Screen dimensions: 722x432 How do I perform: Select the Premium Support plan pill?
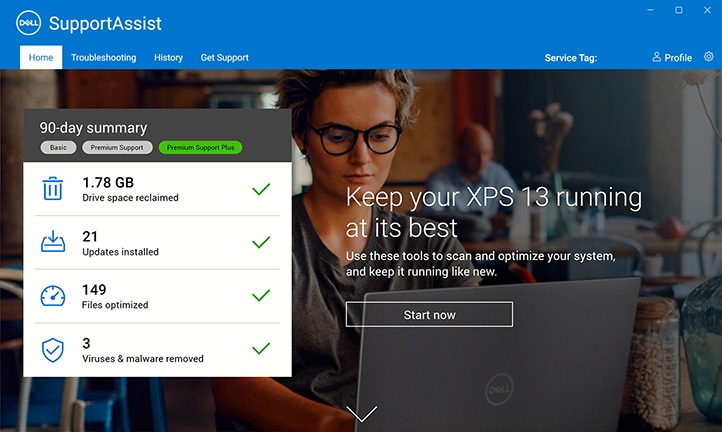tap(117, 147)
